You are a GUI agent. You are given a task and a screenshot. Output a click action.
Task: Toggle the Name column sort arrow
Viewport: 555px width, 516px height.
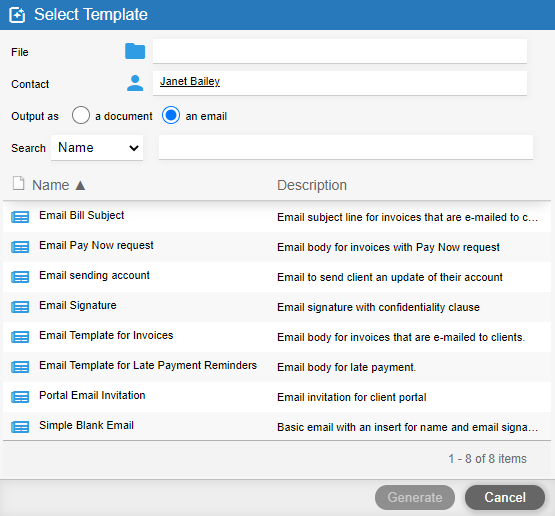click(80, 185)
